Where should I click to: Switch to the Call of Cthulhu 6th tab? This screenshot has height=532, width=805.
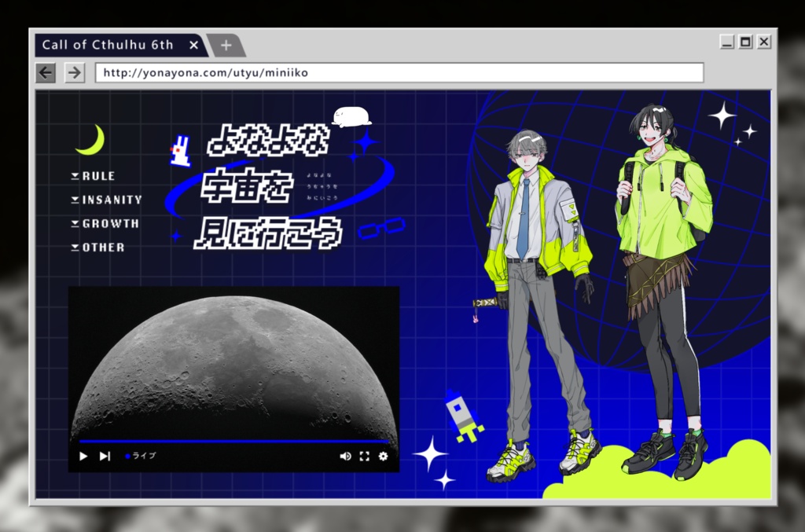tap(110, 45)
